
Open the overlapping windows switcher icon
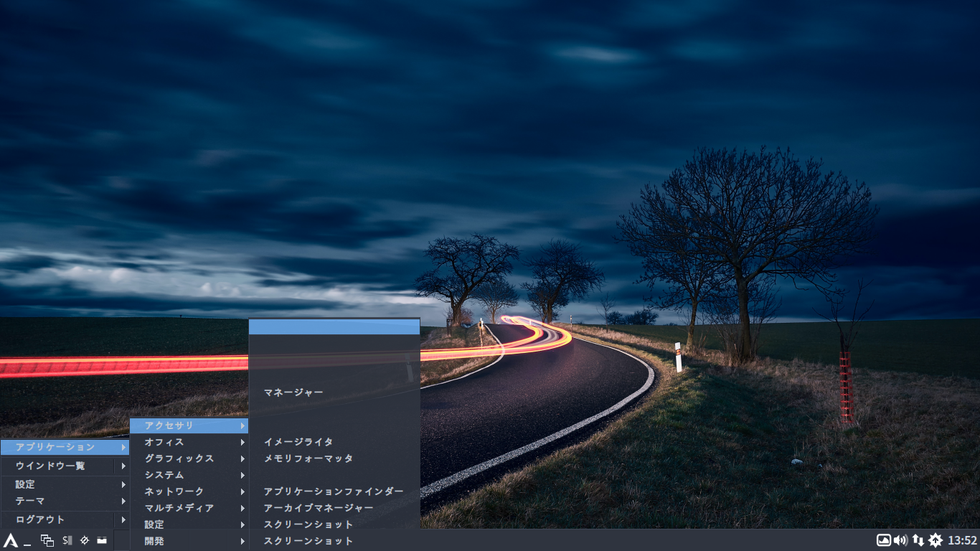47,540
